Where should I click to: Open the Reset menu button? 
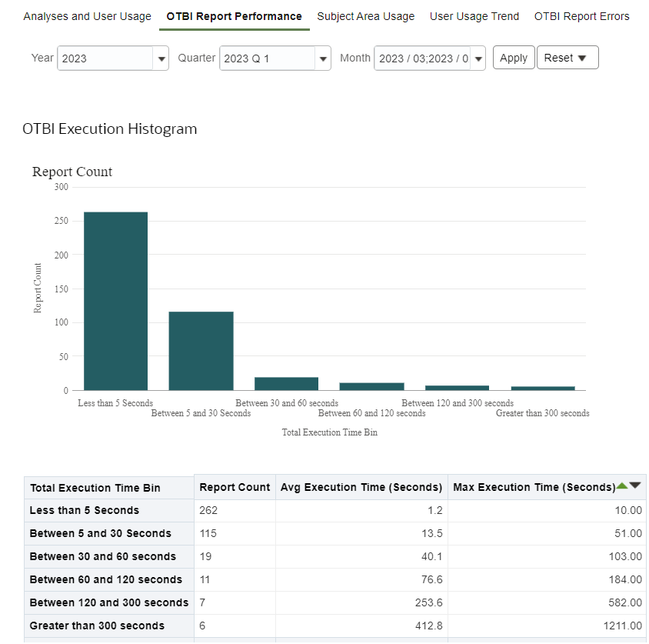click(567, 58)
